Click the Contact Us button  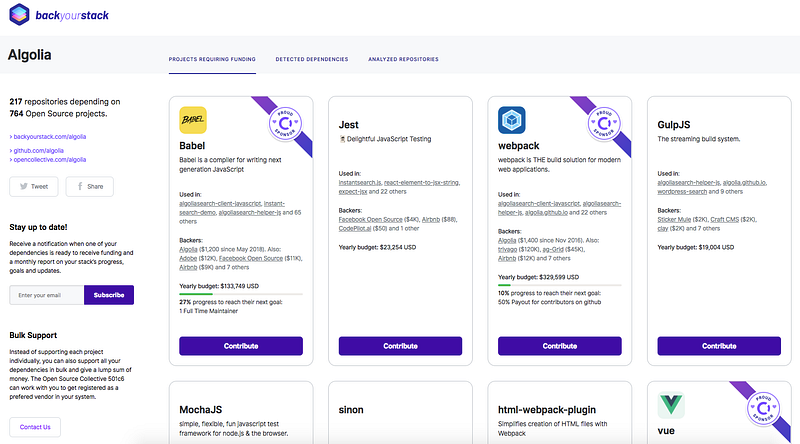click(35, 427)
